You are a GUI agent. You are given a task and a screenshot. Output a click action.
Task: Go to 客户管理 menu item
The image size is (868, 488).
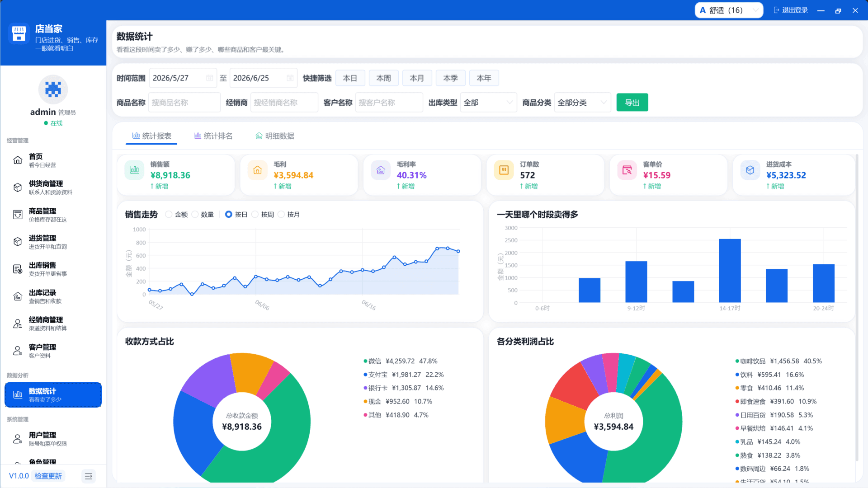click(x=53, y=351)
